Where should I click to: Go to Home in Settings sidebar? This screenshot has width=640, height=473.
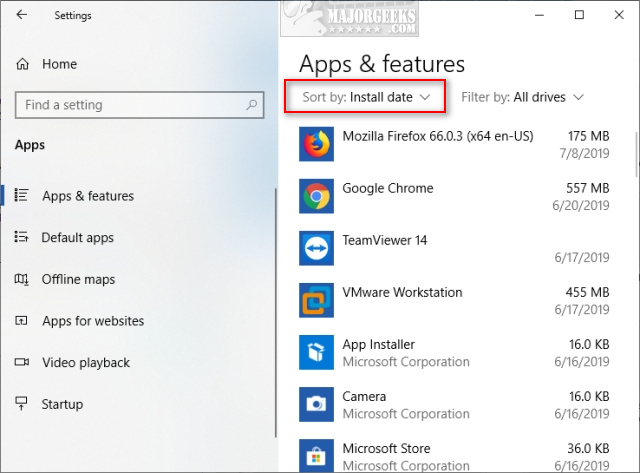pos(59,64)
